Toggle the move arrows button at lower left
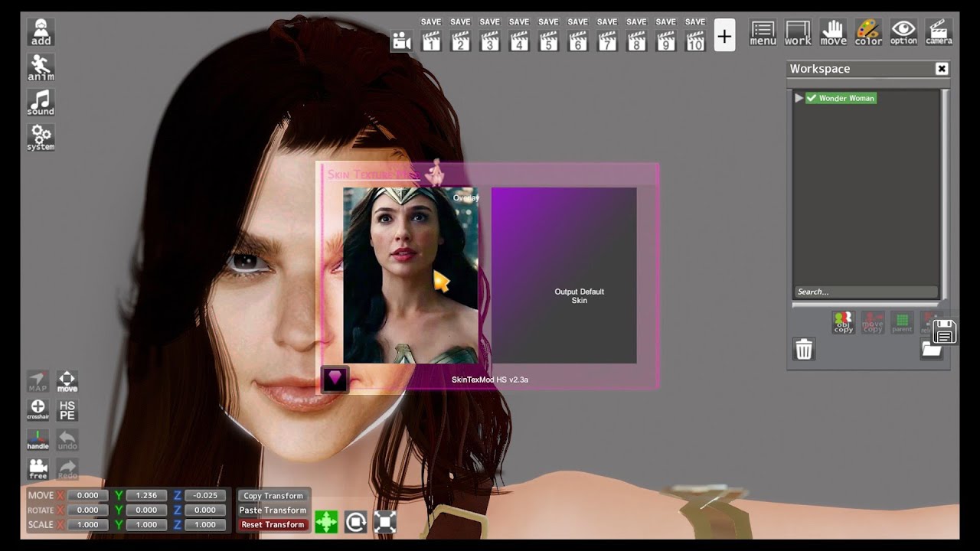The height and width of the screenshot is (551, 980). tap(67, 381)
